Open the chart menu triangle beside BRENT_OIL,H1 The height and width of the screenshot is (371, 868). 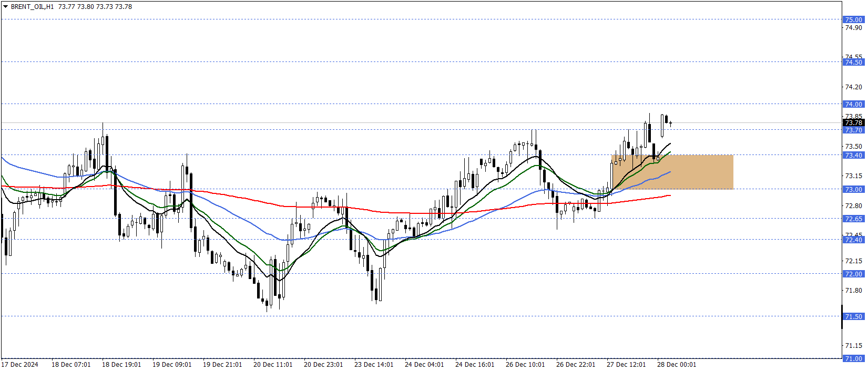tap(5, 7)
